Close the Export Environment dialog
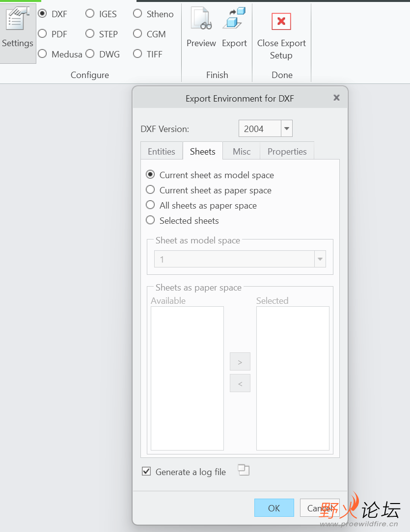The image size is (410, 532). pos(336,98)
